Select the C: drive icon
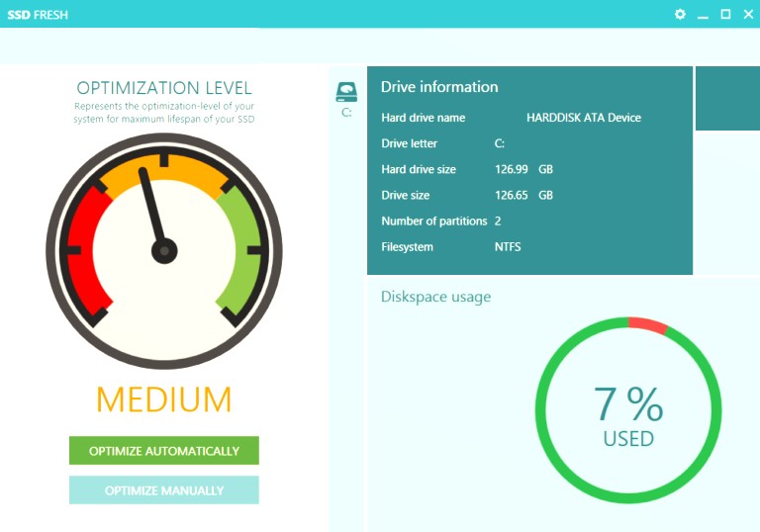This screenshot has width=760, height=532. click(346, 92)
